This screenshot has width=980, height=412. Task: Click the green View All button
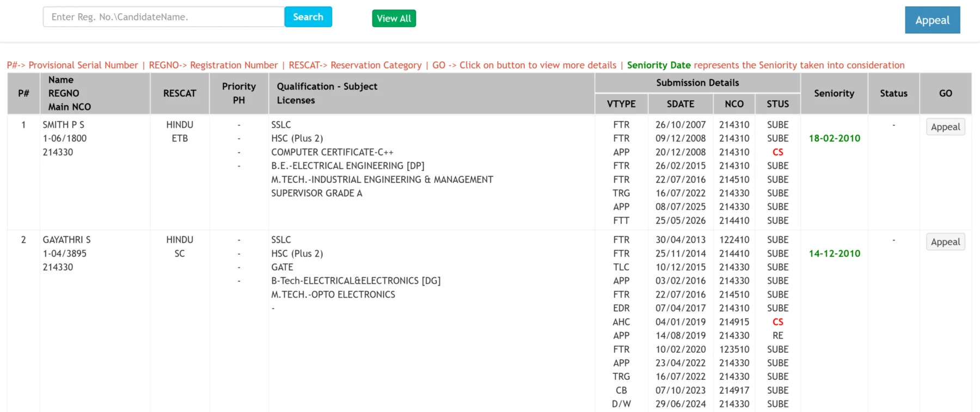coord(394,19)
